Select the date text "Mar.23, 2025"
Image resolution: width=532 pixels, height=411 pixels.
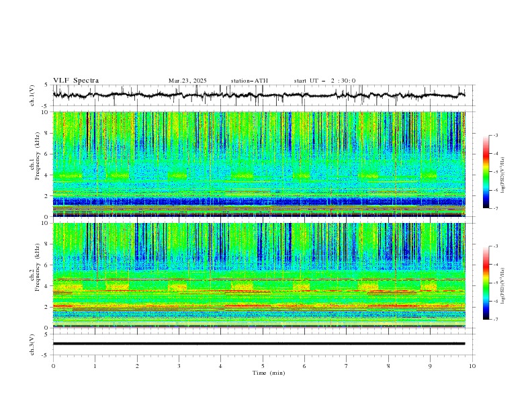click(x=187, y=81)
